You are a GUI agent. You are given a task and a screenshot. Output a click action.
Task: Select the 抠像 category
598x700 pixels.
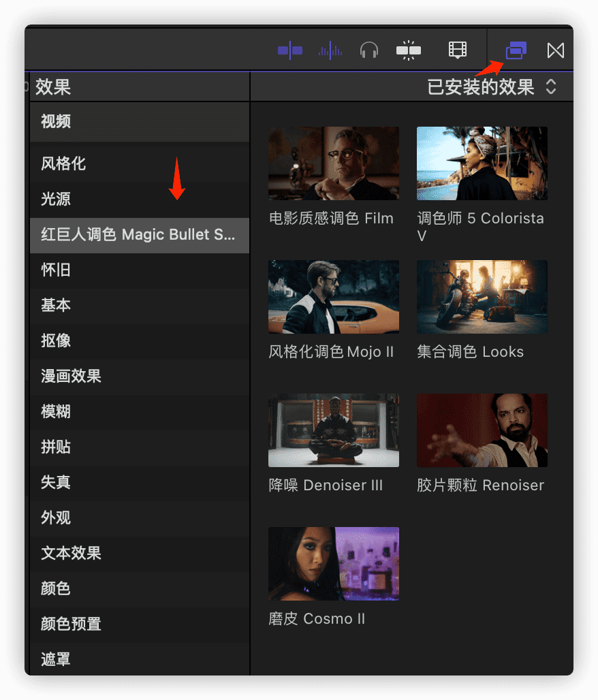point(140,341)
